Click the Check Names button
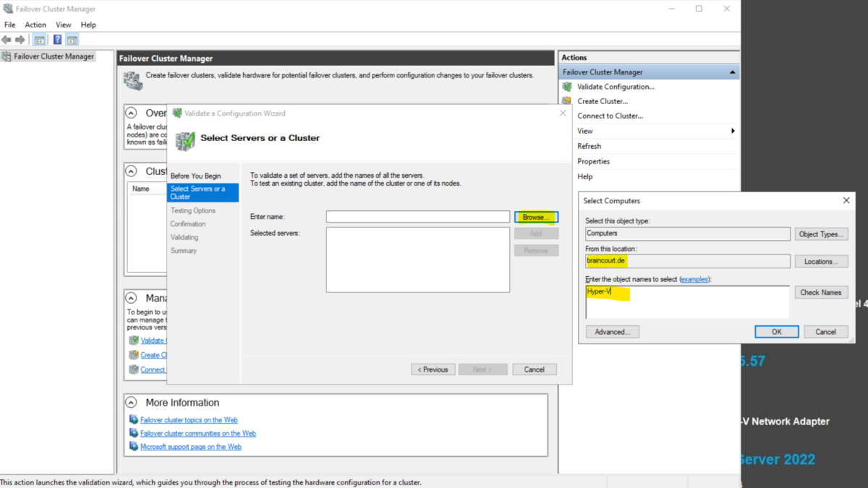 [x=821, y=292]
